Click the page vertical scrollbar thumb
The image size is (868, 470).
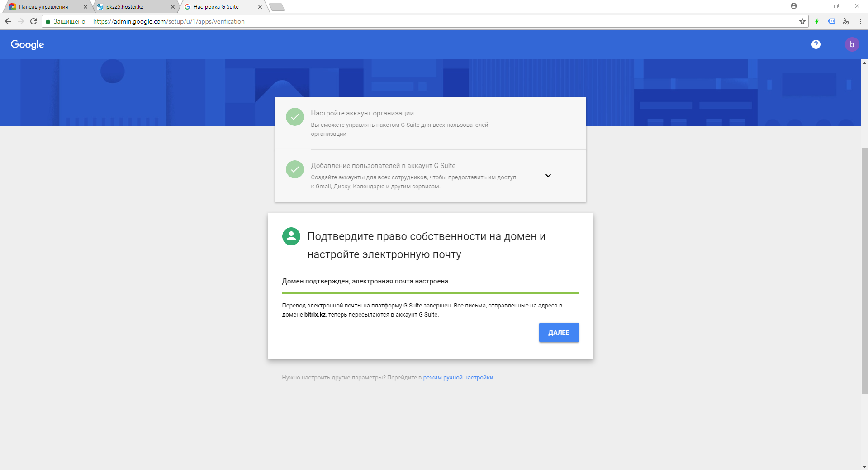click(x=864, y=271)
